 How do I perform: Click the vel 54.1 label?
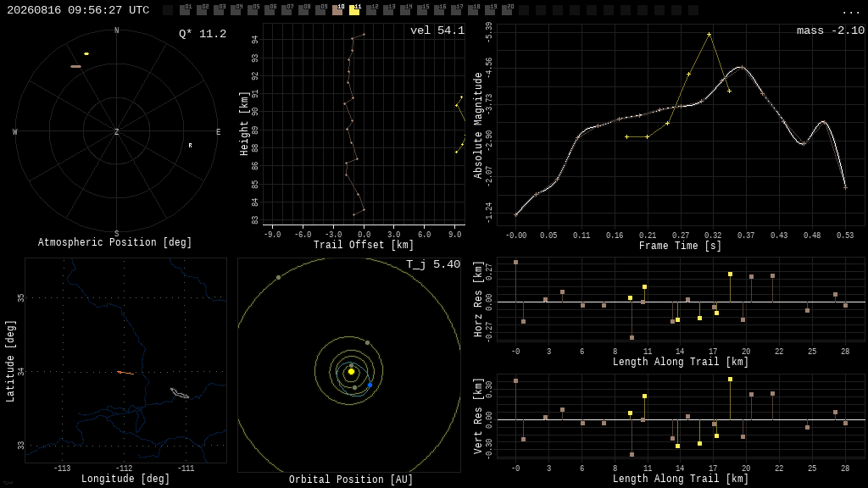(x=437, y=30)
